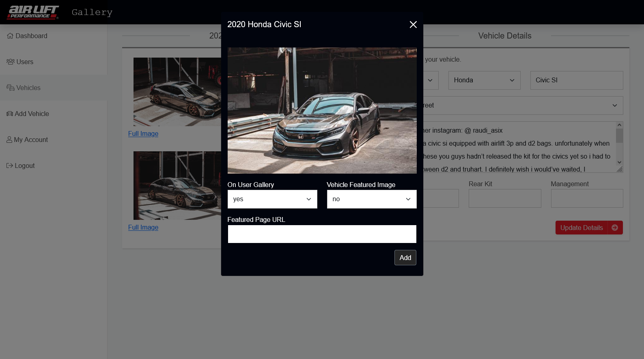
Task: Click description scrollbar up arrow
Action: point(619,125)
